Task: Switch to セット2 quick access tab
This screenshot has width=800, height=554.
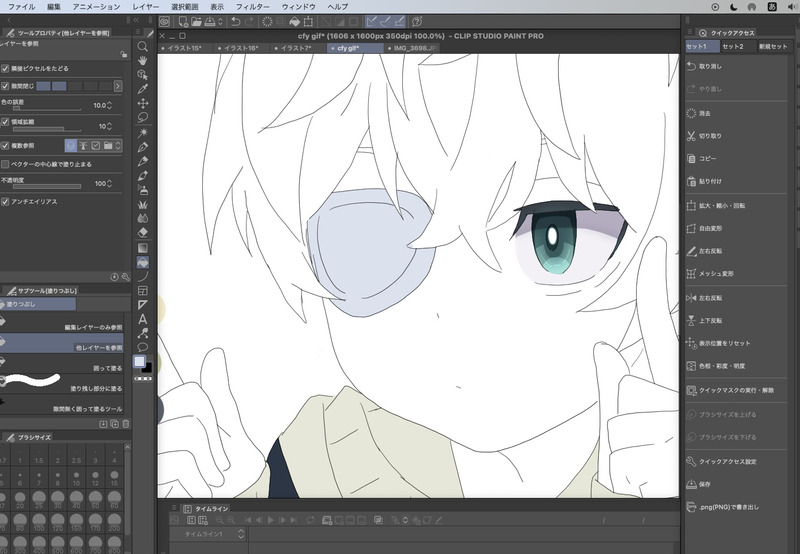Action: [733, 46]
